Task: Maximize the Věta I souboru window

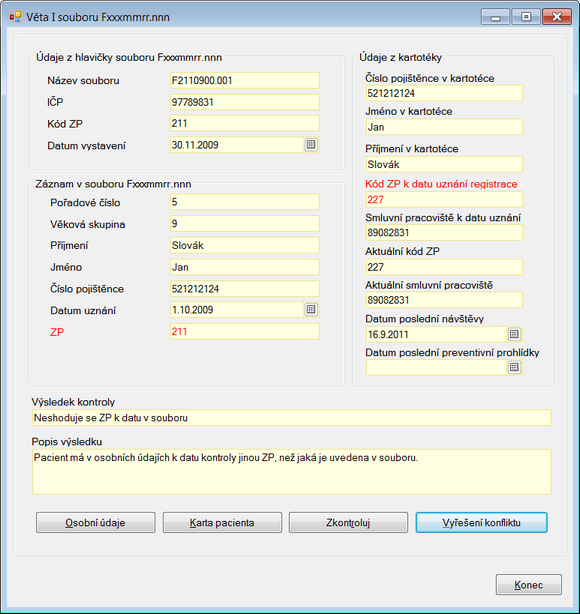Action: [x=526, y=17]
